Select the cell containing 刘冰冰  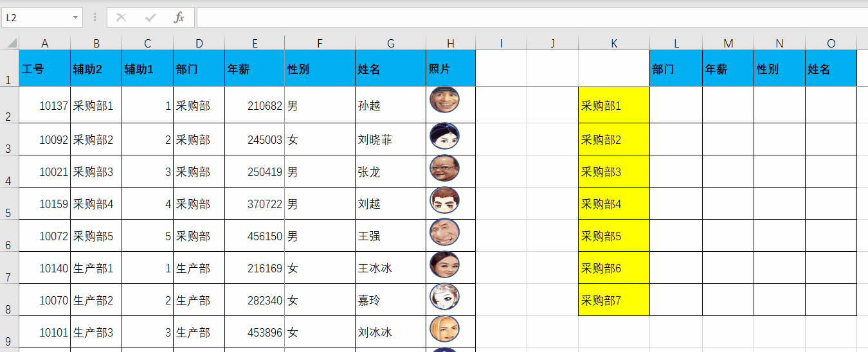pos(390,333)
